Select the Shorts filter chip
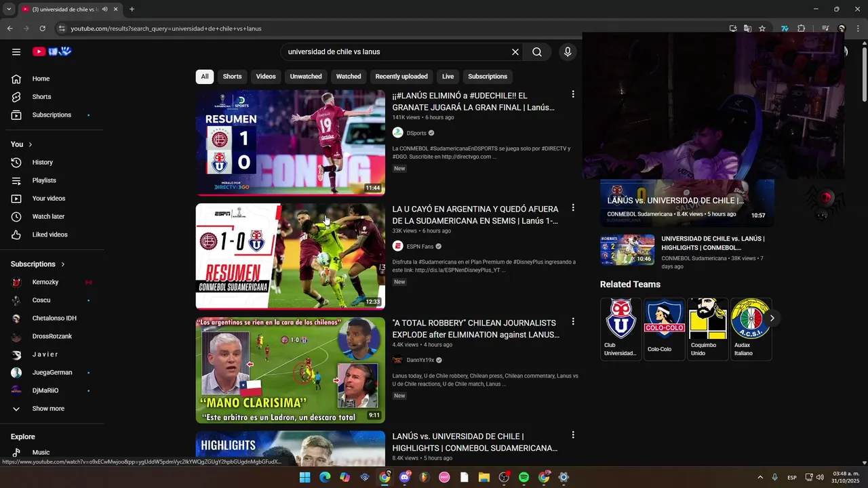 233,77
